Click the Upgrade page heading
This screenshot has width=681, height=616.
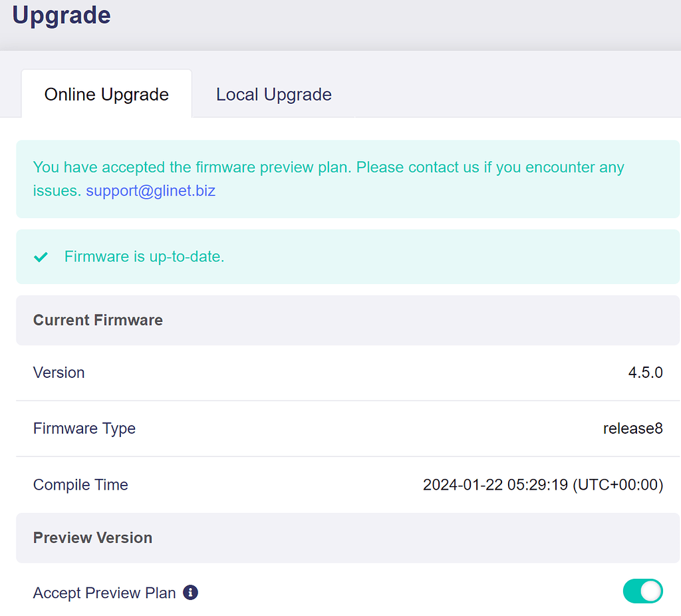coord(61,15)
